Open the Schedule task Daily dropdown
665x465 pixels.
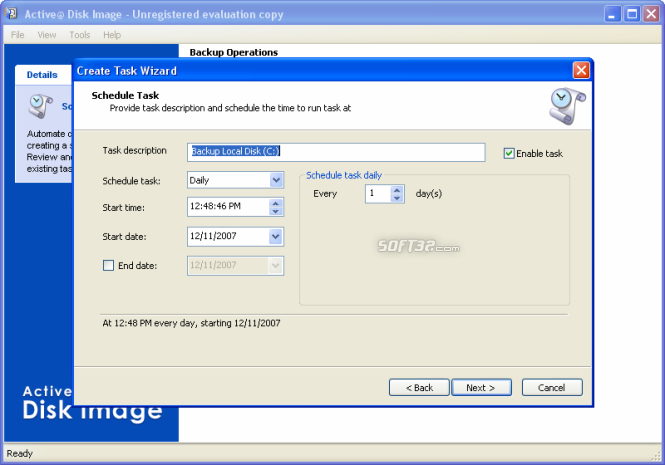click(276, 180)
